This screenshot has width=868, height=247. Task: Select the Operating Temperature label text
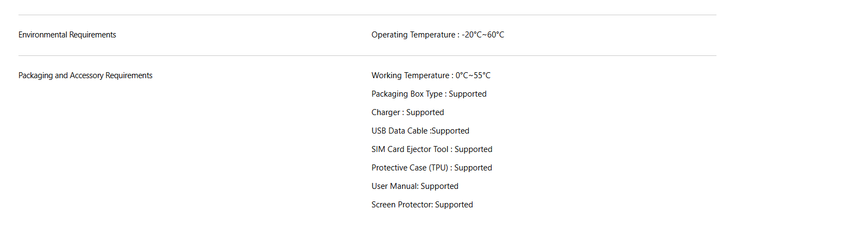pyautogui.click(x=413, y=35)
